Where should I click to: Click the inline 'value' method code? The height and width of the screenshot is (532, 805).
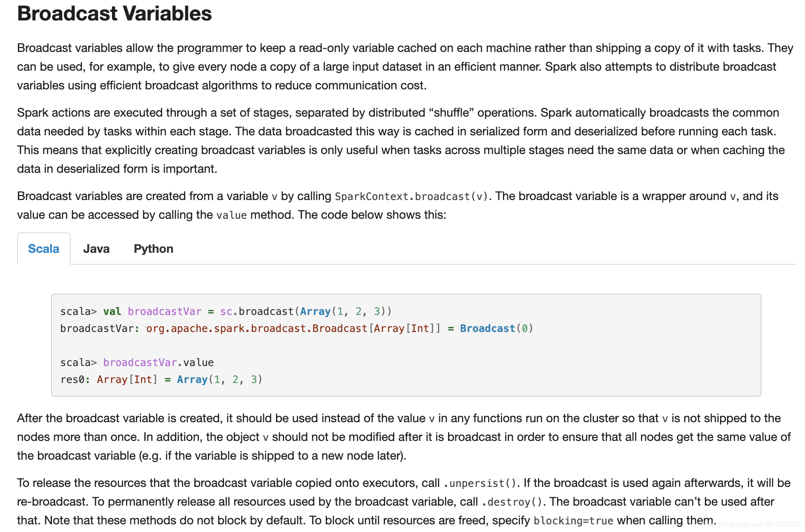point(231,215)
